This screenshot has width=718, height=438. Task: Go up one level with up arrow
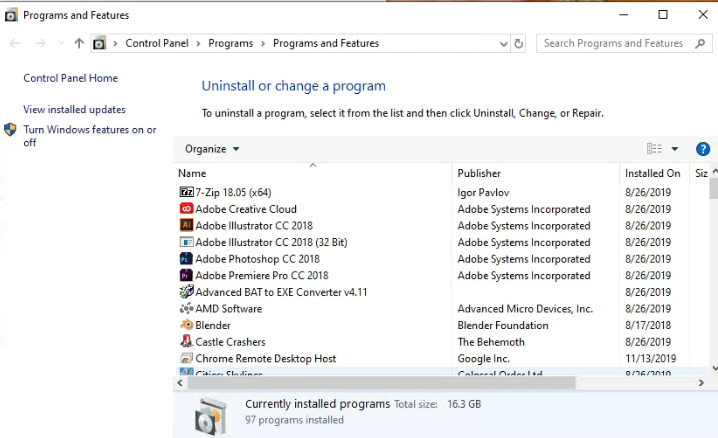click(x=79, y=44)
